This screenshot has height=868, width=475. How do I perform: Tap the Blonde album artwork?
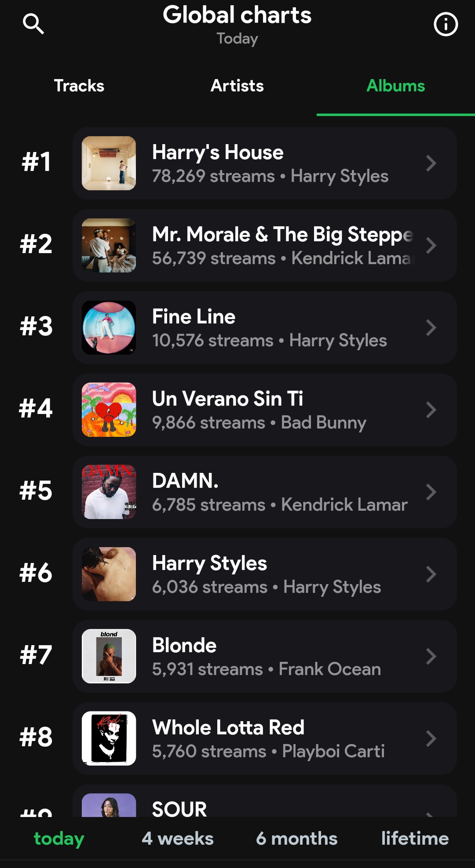tap(109, 656)
